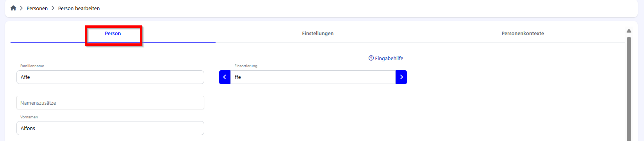Shift Einsortierung right with the arrow button
Image resolution: width=644 pixels, height=141 pixels.
401,77
